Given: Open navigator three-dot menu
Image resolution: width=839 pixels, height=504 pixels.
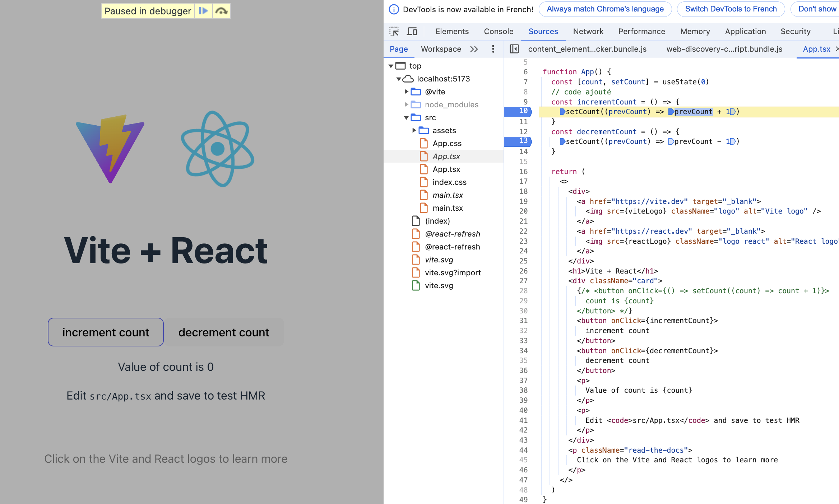Looking at the screenshot, I should tap(493, 49).
